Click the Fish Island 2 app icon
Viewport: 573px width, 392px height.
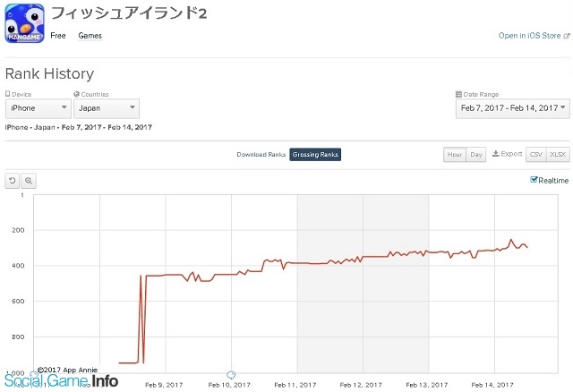[x=24, y=23]
